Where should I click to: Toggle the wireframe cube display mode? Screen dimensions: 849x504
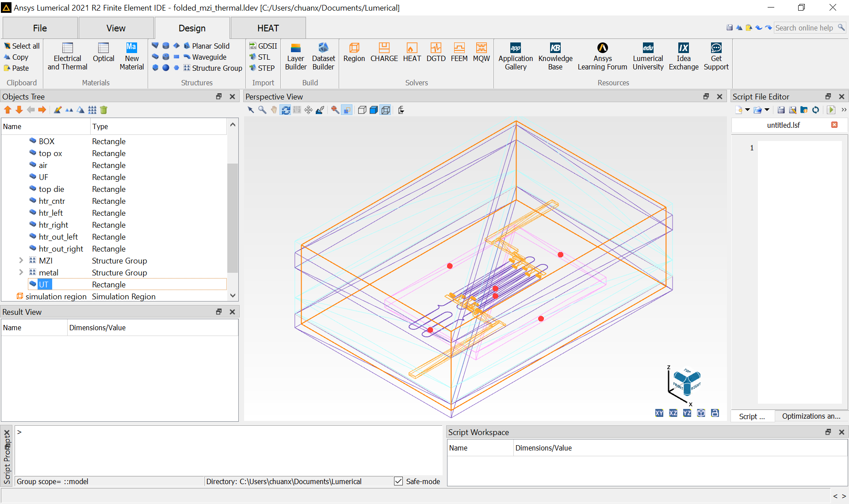click(x=386, y=110)
